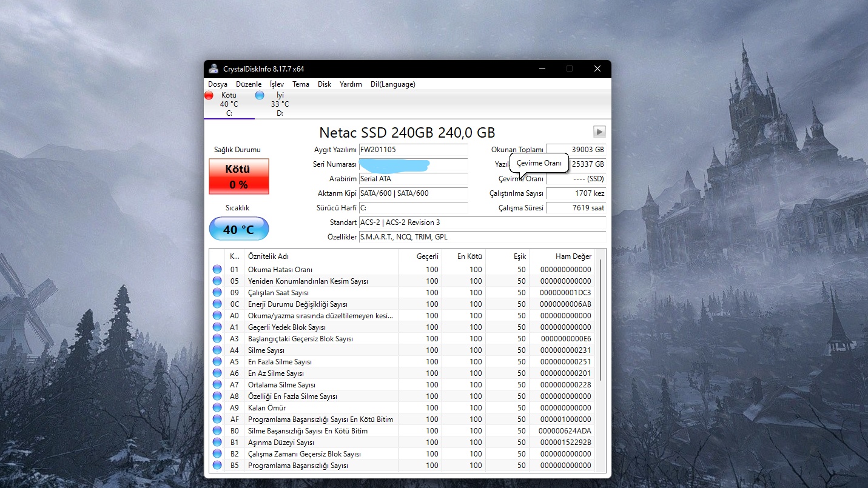Click raw value 0000000006AB in row 0C
868x488 pixels.
pos(565,304)
